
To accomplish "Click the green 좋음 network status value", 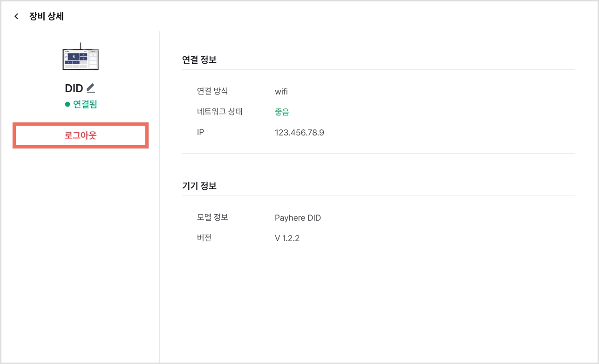I will click(x=282, y=112).
